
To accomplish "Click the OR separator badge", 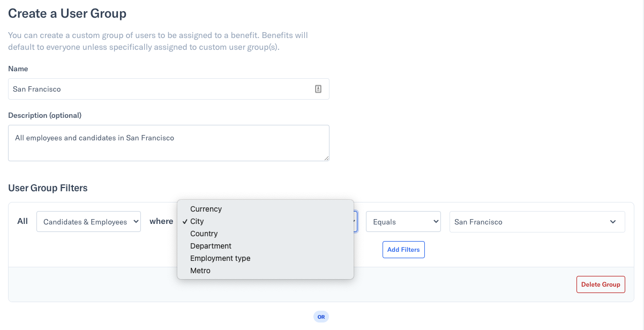I will [x=321, y=317].
